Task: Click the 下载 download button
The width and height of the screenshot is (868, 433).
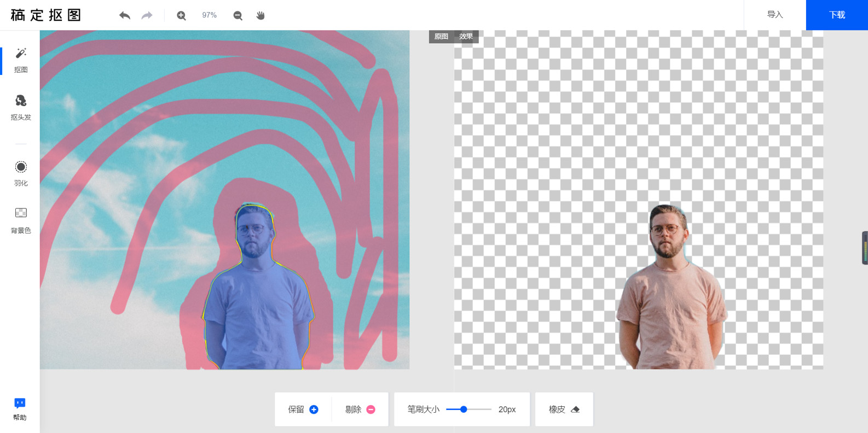Action: [x=837, y=15]
